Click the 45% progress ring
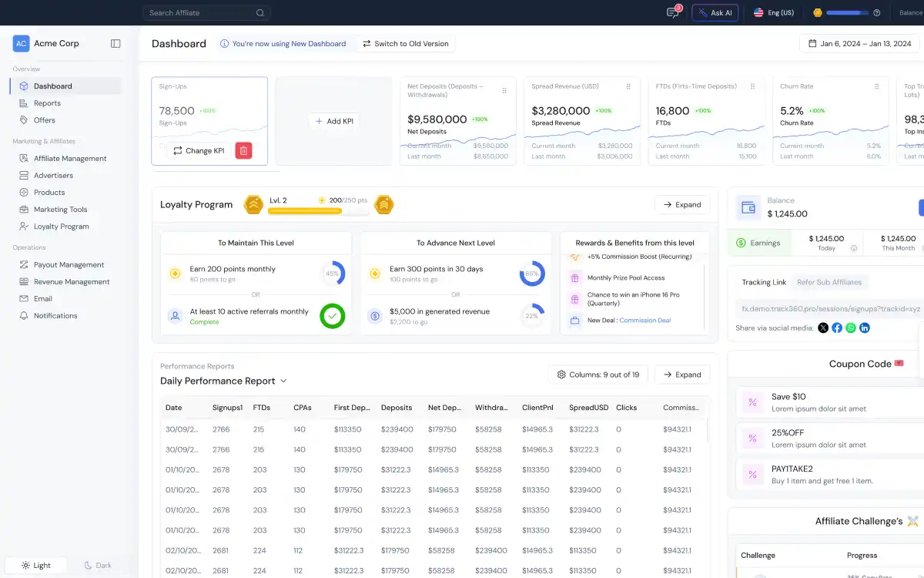Viewport: 924px width, 578px height. click(x=333, y=274)
